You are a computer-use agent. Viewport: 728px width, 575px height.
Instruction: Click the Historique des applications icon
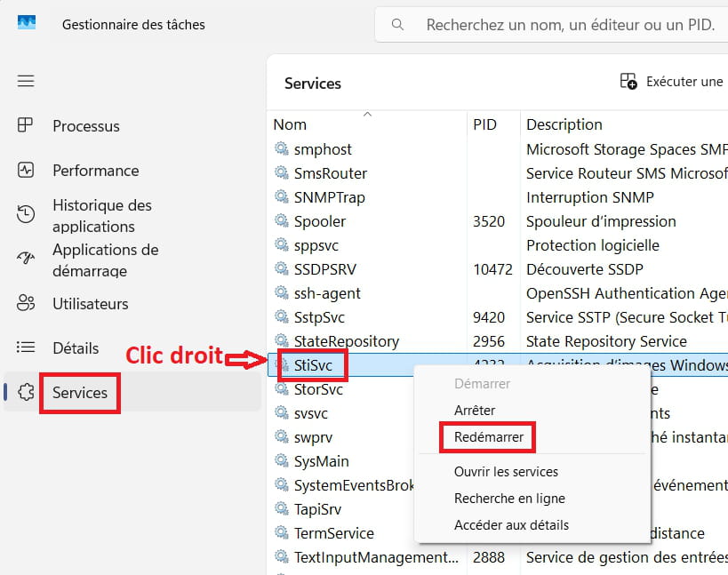pos(26,214)
